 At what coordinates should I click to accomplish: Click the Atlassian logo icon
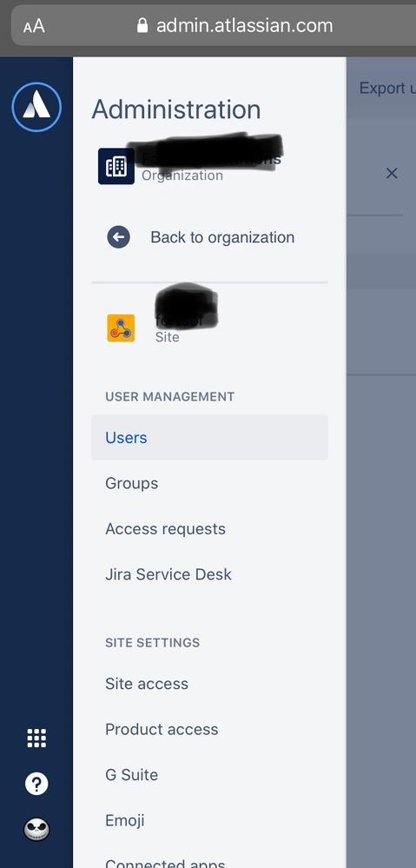click(36, 107)
